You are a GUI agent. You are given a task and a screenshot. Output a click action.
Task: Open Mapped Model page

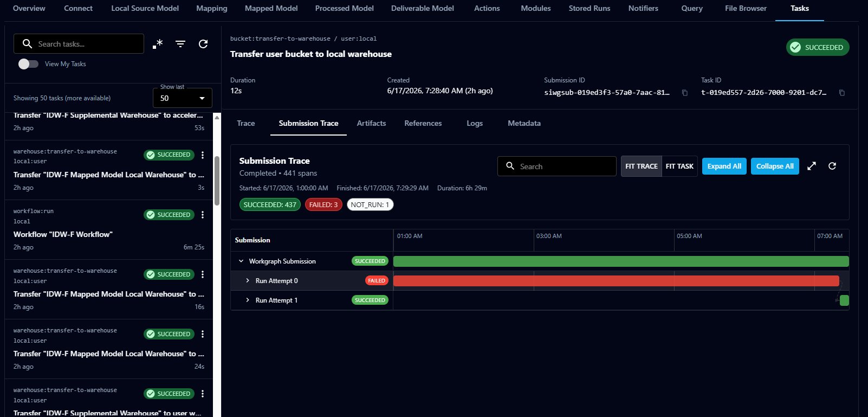pyautogui.click(x=271, y=8)
